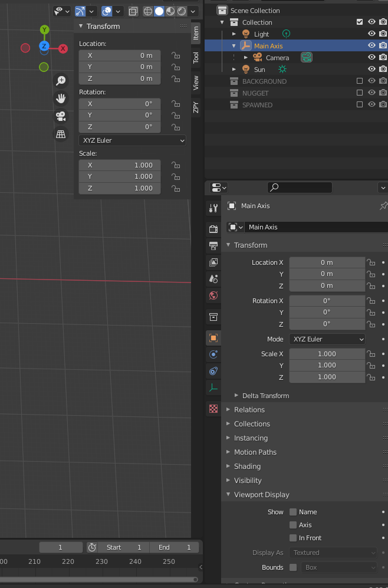The width and height of the screenshot is (388, 588).
Task: Open the overlays options dropdown arrow
Action: point(118,11)
